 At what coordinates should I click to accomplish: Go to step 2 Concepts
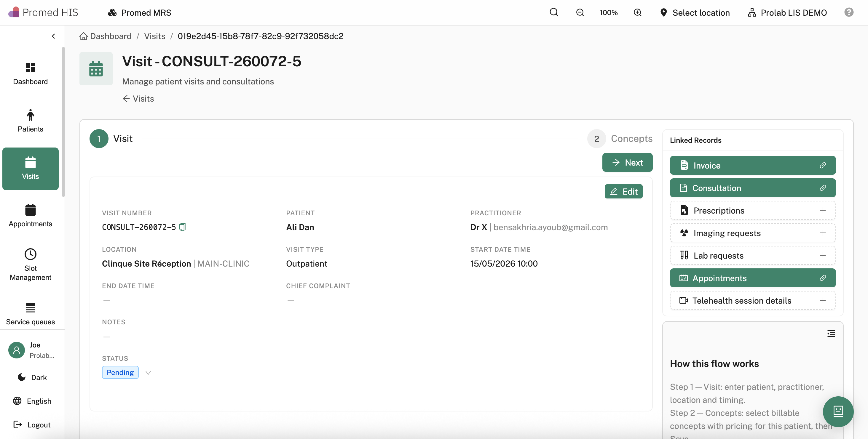coord(620,138)
